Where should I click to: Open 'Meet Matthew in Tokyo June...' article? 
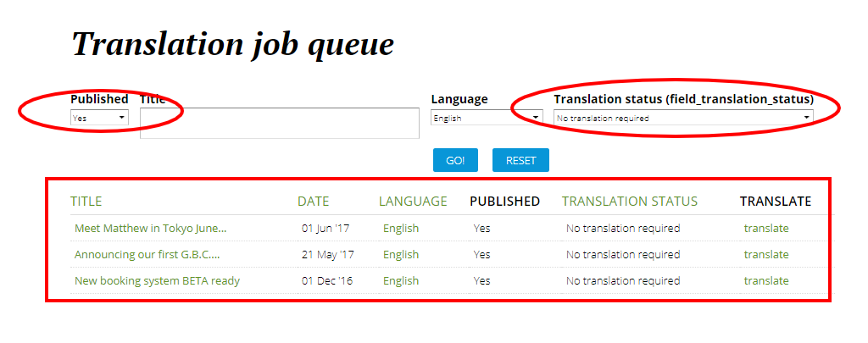pos(150,228)
